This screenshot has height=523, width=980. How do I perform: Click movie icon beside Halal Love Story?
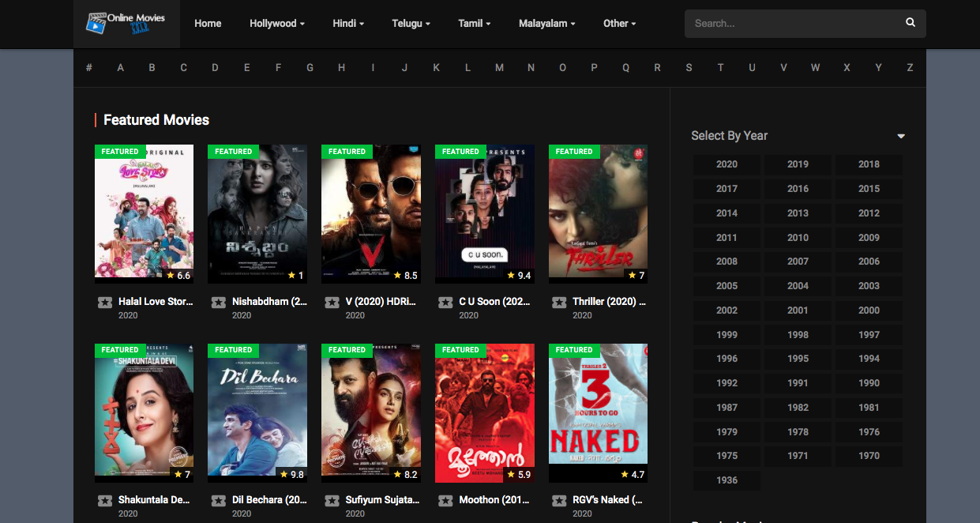(105, 302)
